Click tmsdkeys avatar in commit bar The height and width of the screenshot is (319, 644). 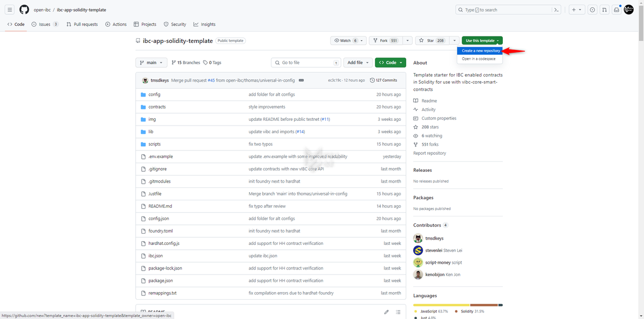(145, 80)
